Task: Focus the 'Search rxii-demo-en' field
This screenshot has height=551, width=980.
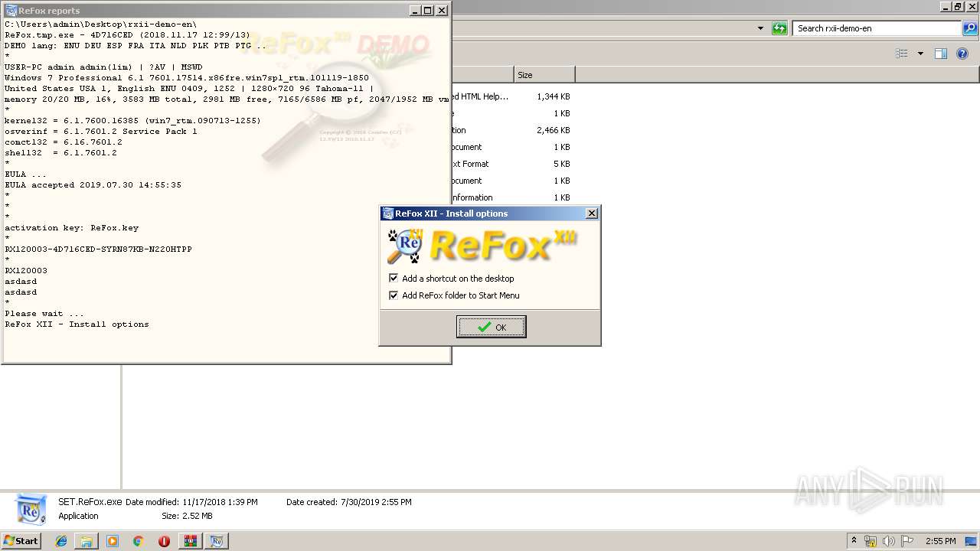Action: tap(876, 28)
